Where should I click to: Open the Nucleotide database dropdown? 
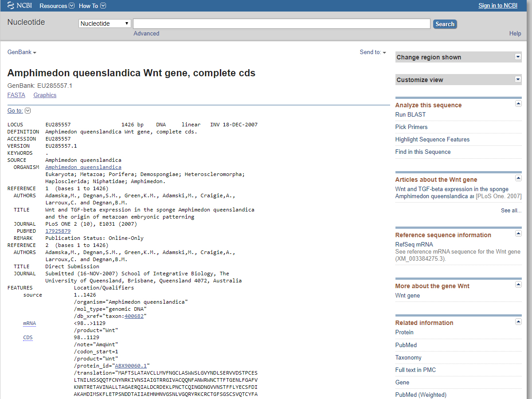tap(105, 23)
